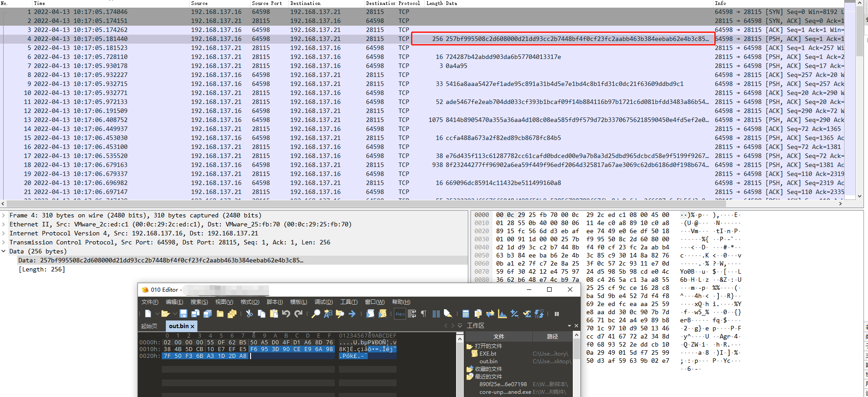
Task: Click the Open File folder icon in 010 Editor
Action: (x=165, y=314)
